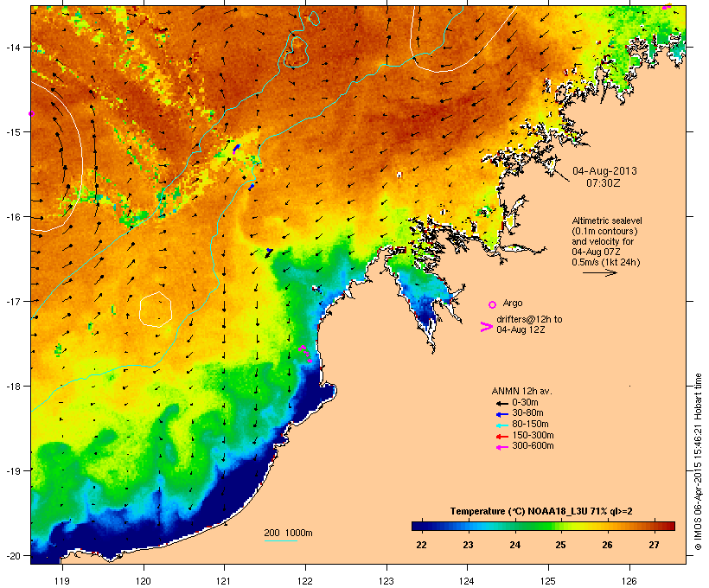Click the green 24.5 degree region of colorbar
Screen dimensions: 709x588
tap(538, 526)
